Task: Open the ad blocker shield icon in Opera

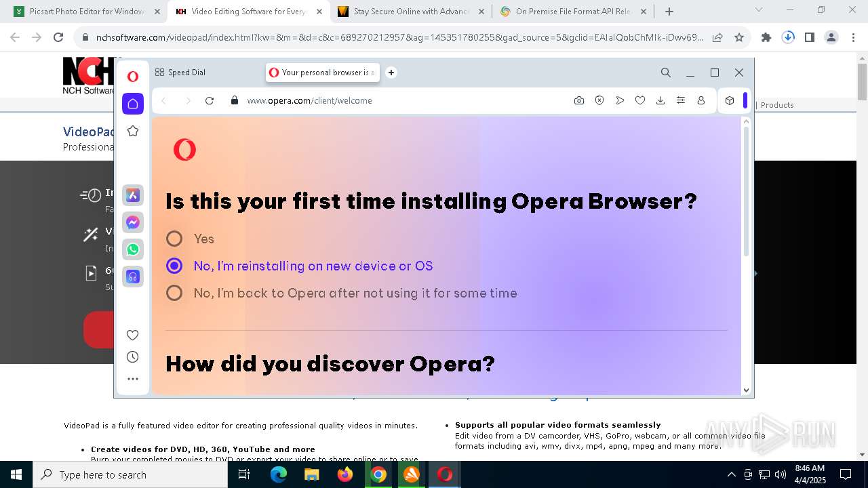Action: [599, 100]
